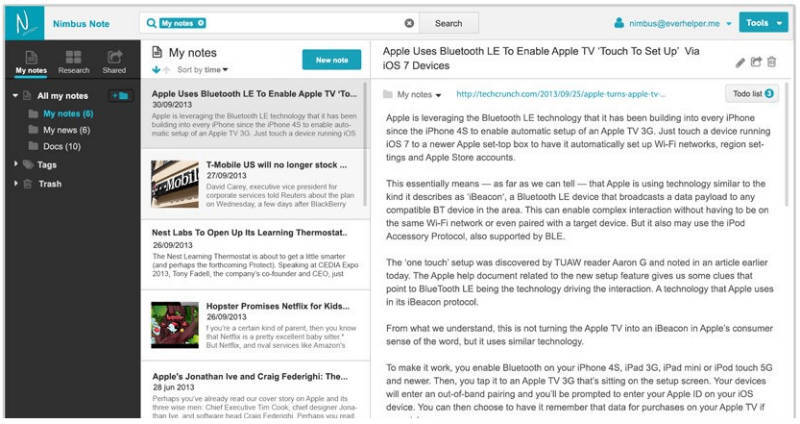
Task: Click the Hopster note thumbnail image
Action: click(175, 325)
